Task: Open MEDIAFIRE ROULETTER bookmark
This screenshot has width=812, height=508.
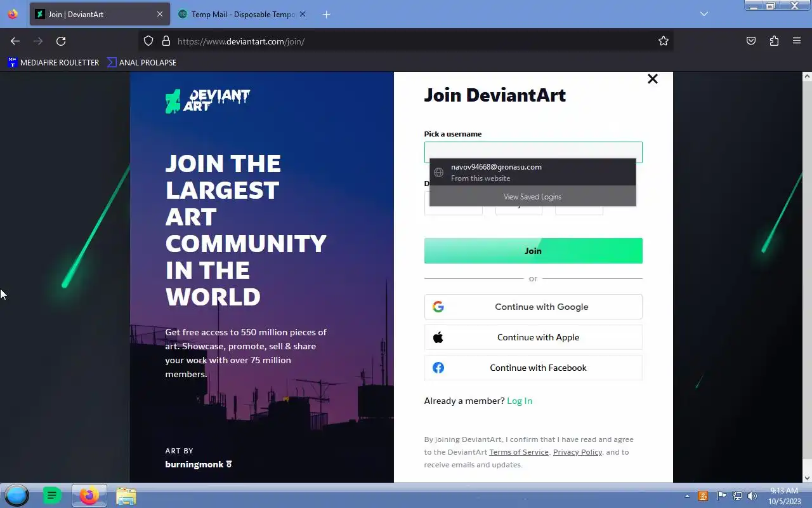Action: click(53, 62)
